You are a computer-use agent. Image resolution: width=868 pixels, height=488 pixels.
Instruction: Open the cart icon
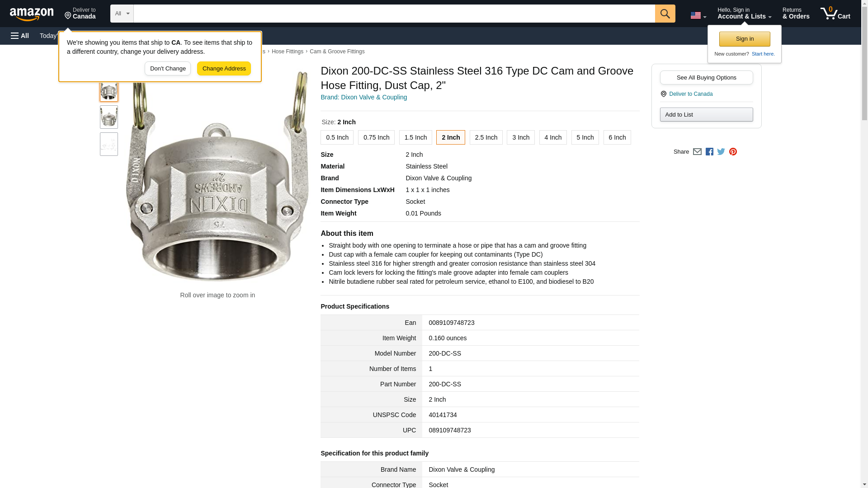click(835, 14)
